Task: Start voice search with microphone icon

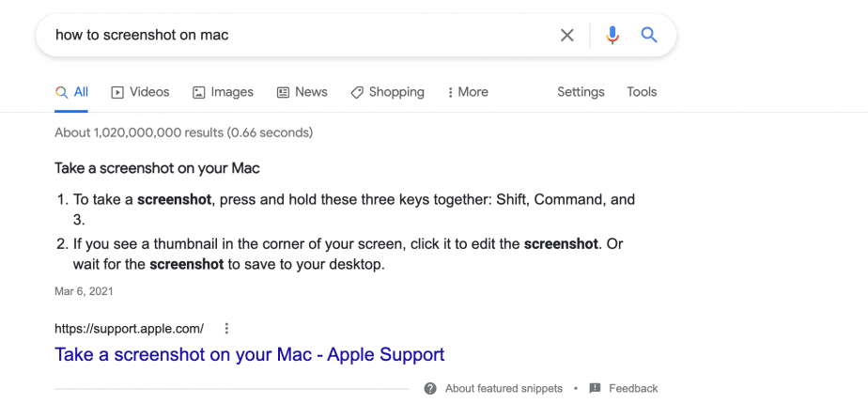Action: [612, 36]
